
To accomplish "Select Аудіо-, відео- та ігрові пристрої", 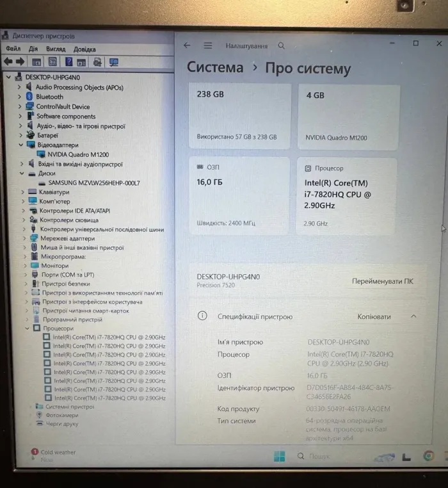I will click(81, 126).
